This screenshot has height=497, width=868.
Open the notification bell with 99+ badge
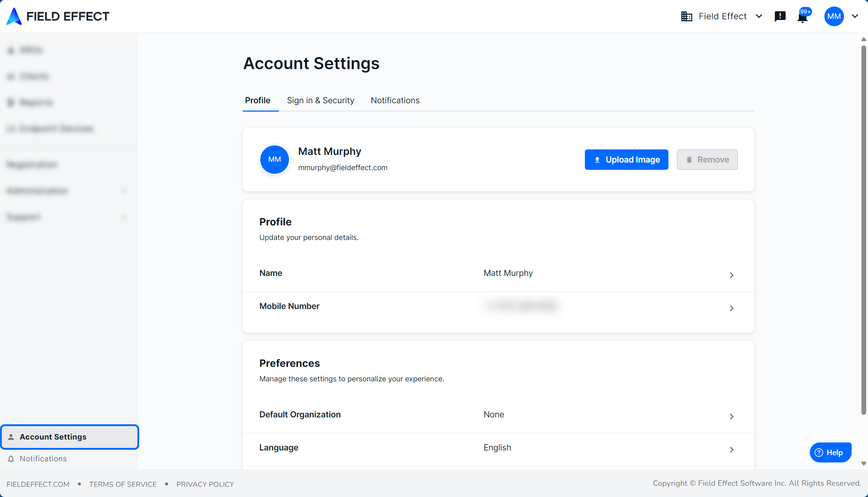803,17
